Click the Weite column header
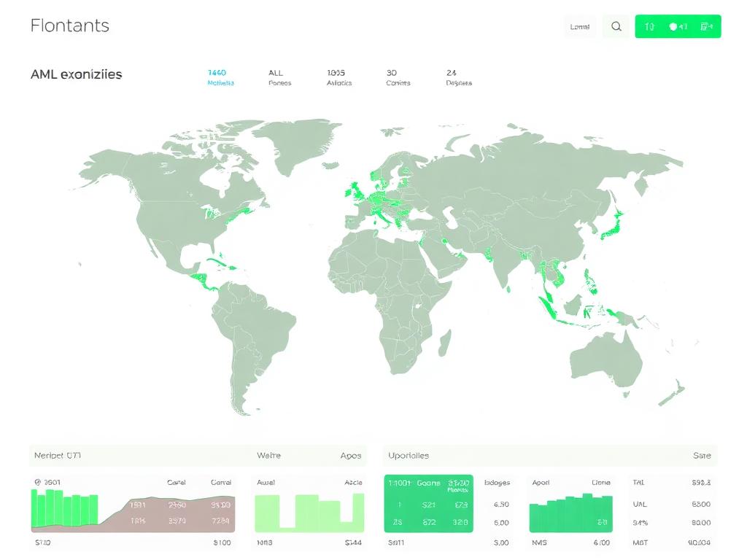This screenshot has width=747, height=560. pyautogui.click(x=268, y=456)
